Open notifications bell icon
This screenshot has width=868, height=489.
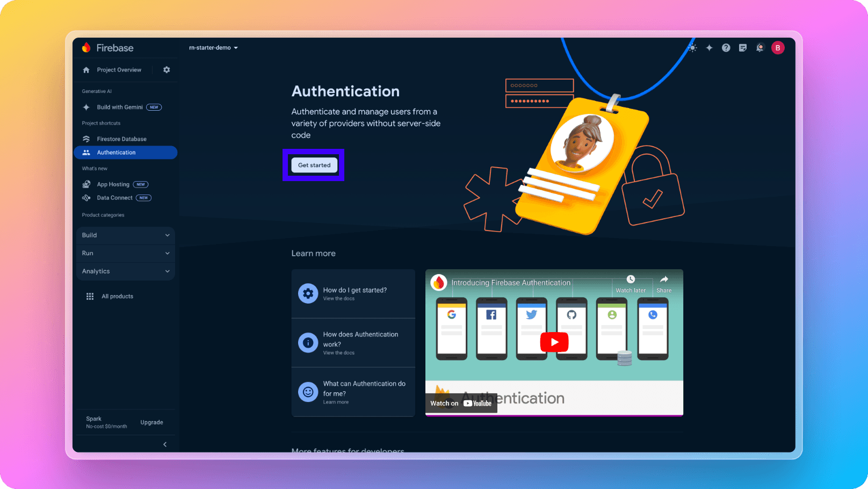(760, 48)
